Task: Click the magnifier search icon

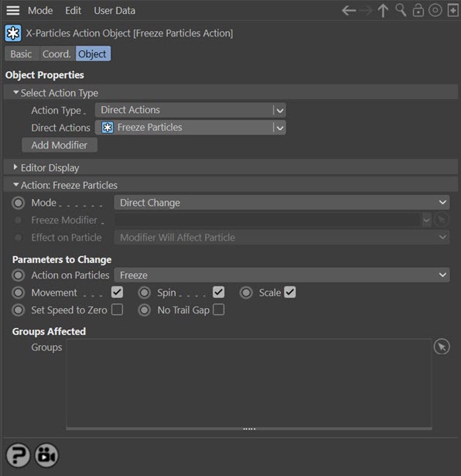Action: 401,10
